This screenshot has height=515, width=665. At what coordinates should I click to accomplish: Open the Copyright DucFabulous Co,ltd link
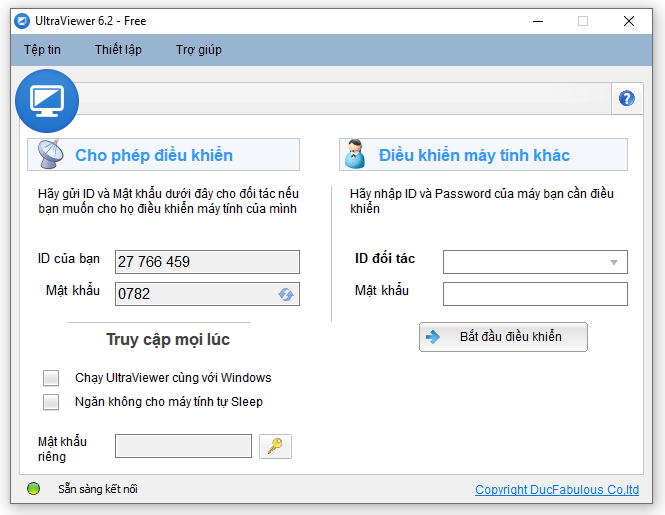pyautogui.click(x=557, y=490)
